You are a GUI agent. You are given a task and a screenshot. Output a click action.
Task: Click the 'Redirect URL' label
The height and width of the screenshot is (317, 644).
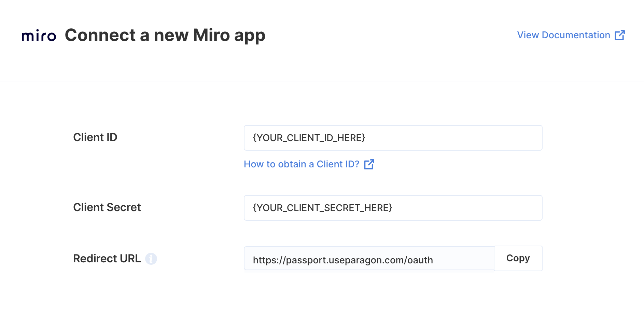[107, 259]
